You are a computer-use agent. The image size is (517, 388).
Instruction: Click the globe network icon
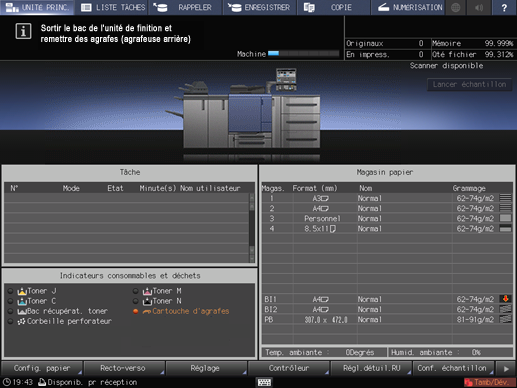click(456, 7)
